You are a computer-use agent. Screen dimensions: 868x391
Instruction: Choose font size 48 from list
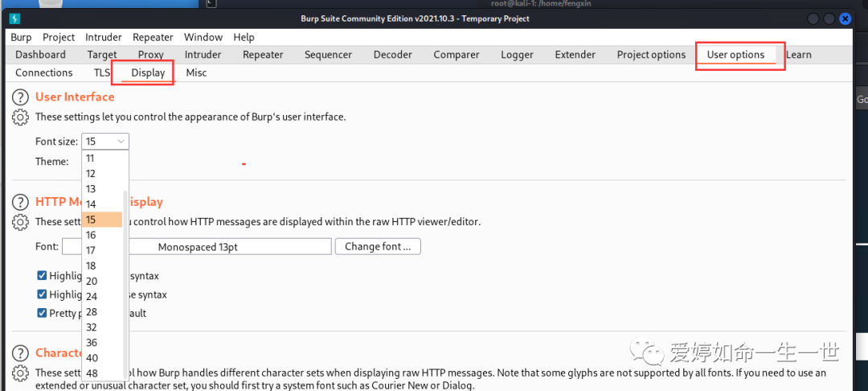[102, 373]
